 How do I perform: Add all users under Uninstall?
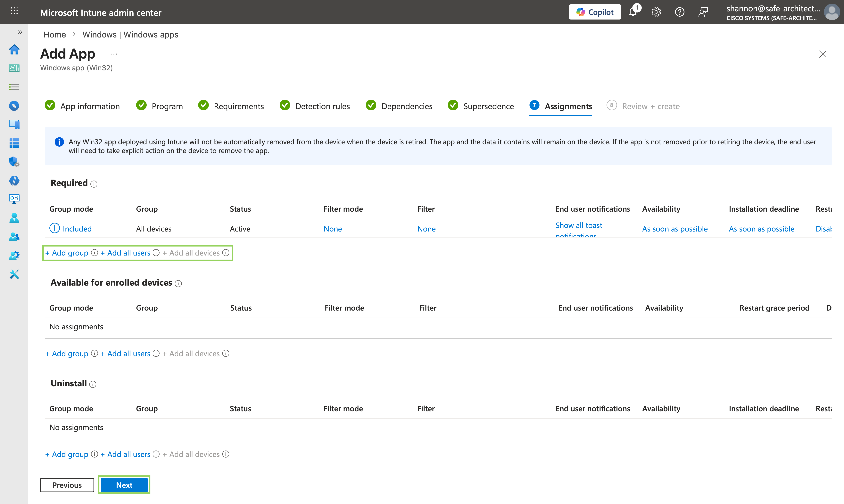(125, 454)
